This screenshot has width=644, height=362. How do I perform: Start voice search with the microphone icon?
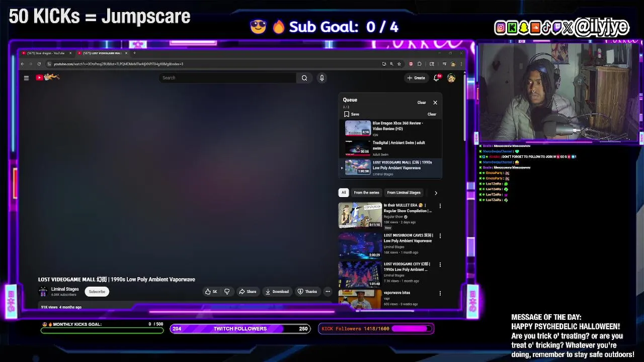(322, 78)
